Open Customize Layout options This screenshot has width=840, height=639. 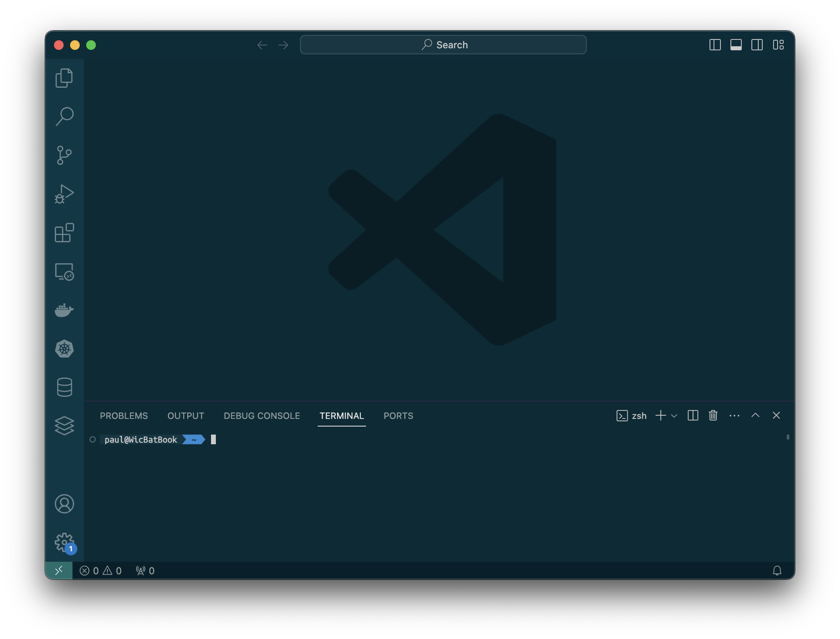[x=778, y=45]
